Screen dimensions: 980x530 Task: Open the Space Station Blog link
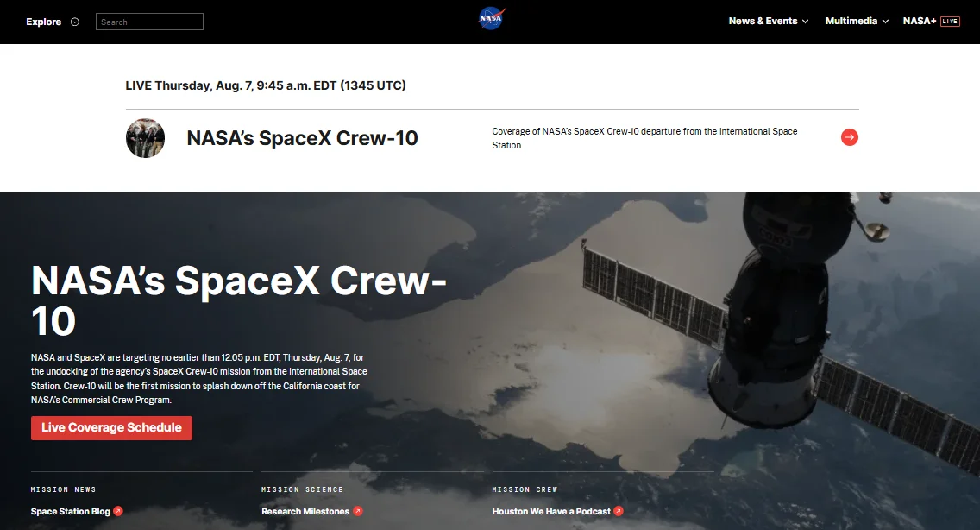70,511
